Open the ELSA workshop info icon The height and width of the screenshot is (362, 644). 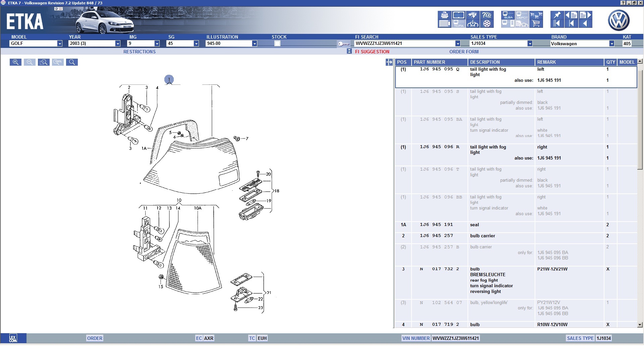508,15
